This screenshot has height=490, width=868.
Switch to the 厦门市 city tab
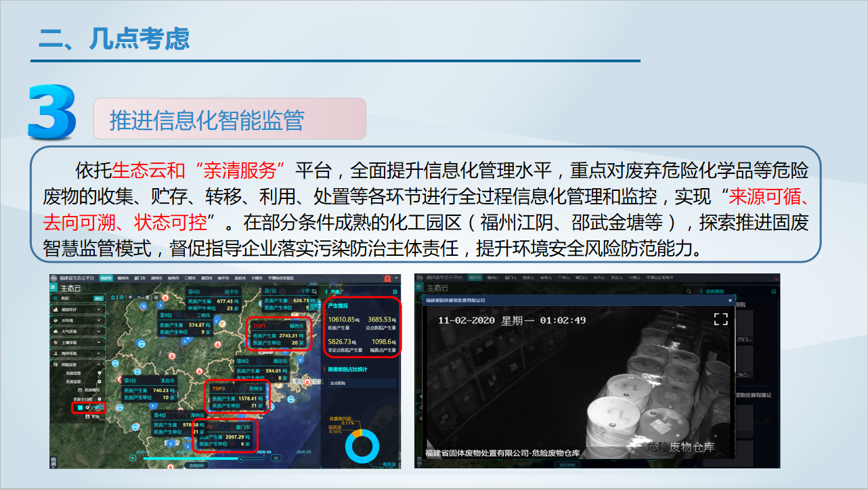pyautogui.click(x=139, y=278)
